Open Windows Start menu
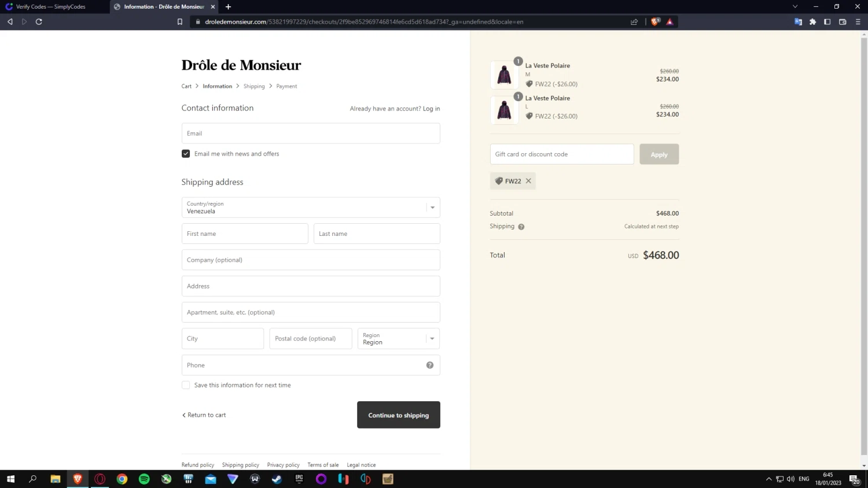 [x=10, y=479]
